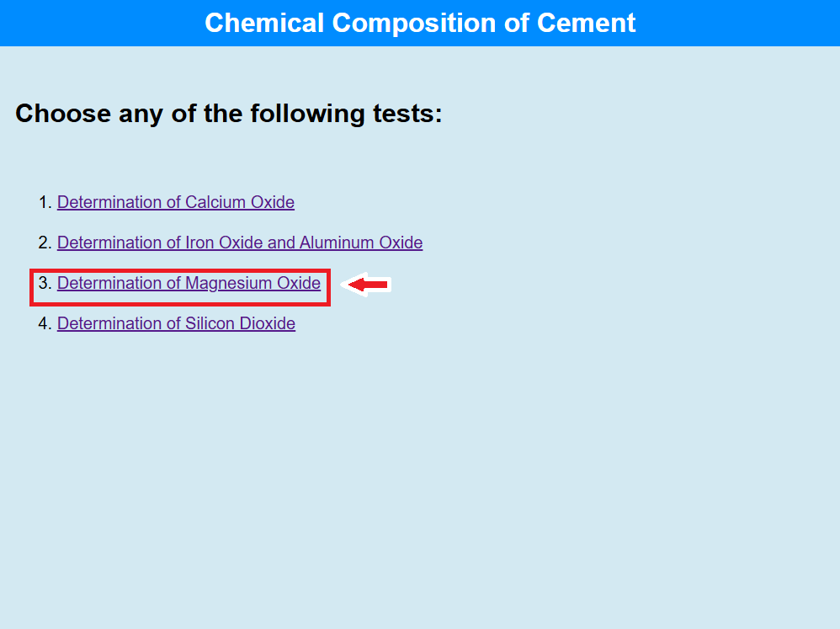
Task: Open the Determination of Calcium Oxide link
Action: tap(175, 202)
